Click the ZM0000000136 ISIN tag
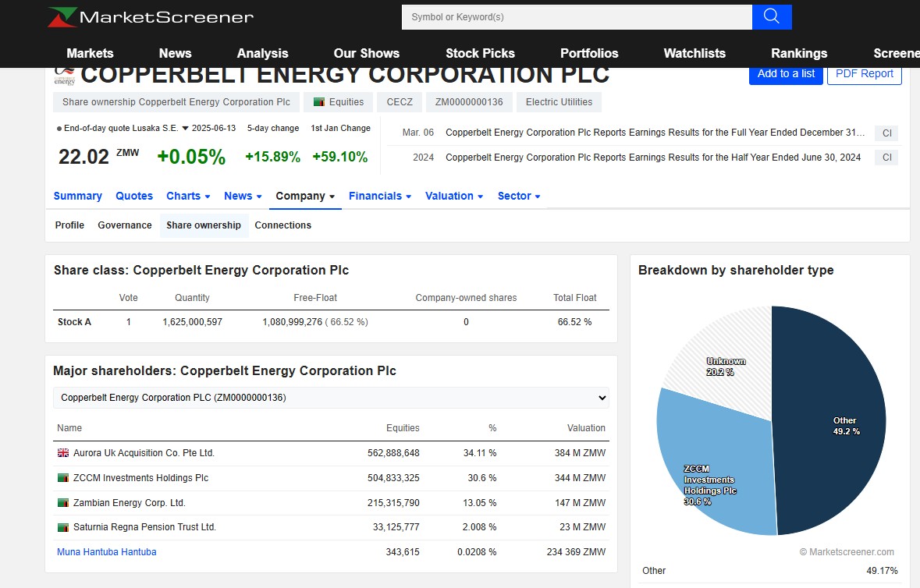Screen dimensions: 920x588 click(x=469, y=102)
